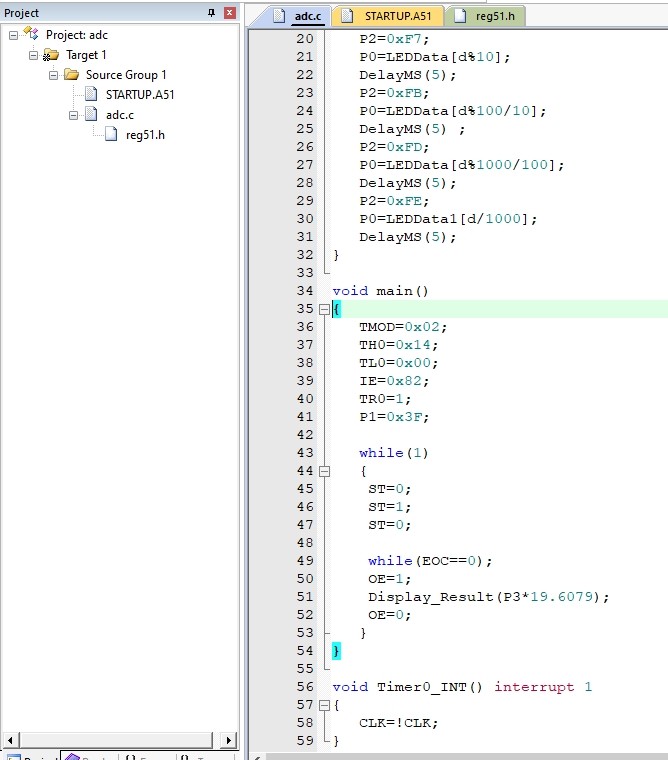Collapse the Target 1 tree node
The height and width of the screenshot is (760, 668).
coord(33,55)
